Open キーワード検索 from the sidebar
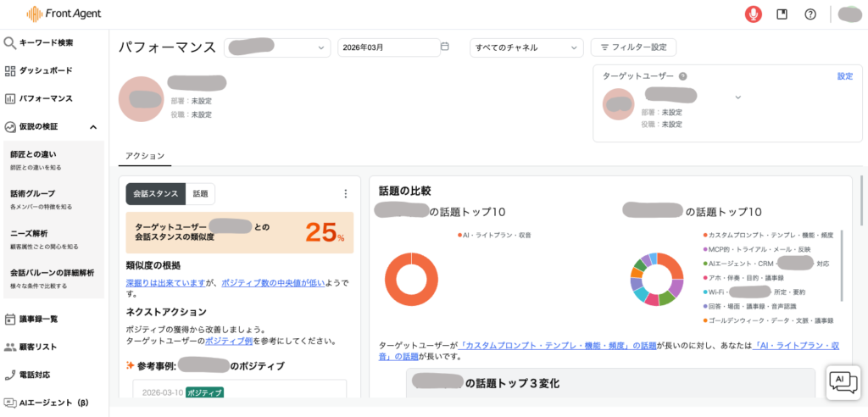This screenshot has height=417, width=868. [x=47, y=42]
